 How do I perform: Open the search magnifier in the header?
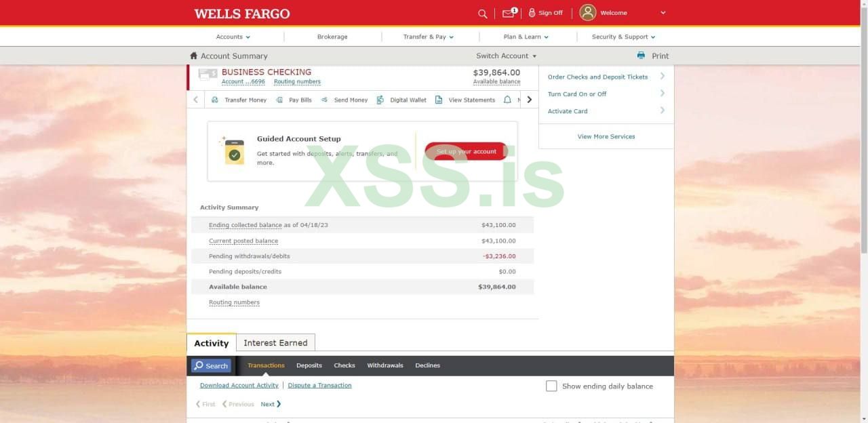[x=482, y=14]
